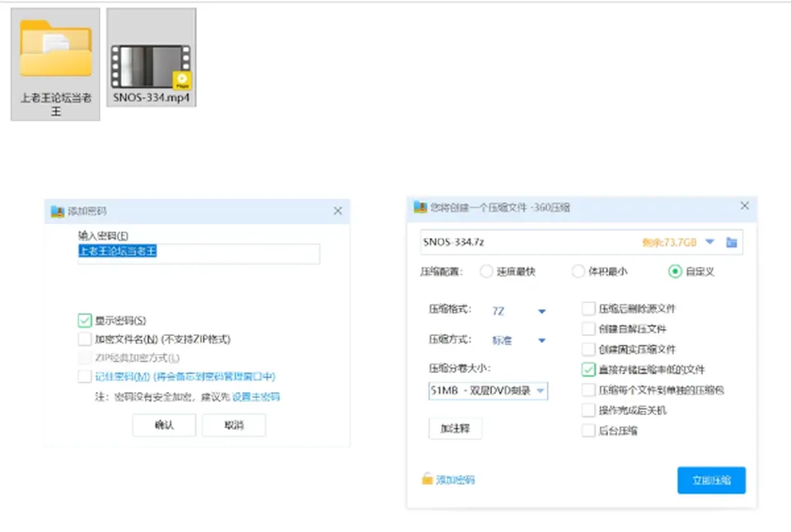This screenshot has height=532, width=791.
Task: Enable 压缩后删除源文件 checkbox
Action: click(x=588, y=309)
